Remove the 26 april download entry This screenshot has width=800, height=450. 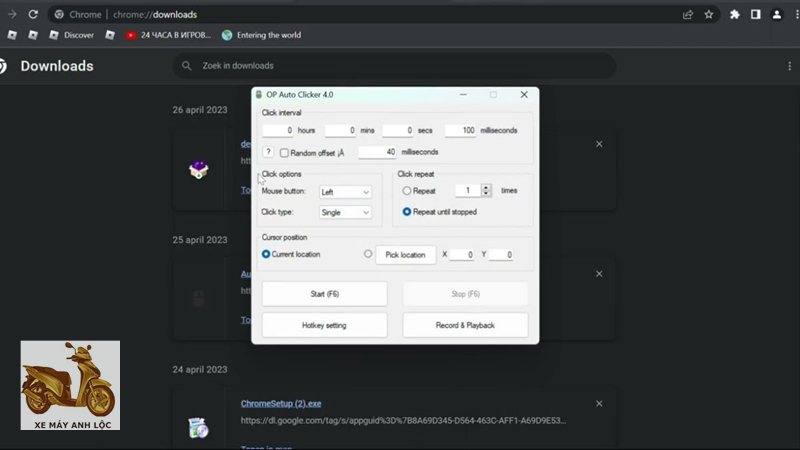coord(599,144)
